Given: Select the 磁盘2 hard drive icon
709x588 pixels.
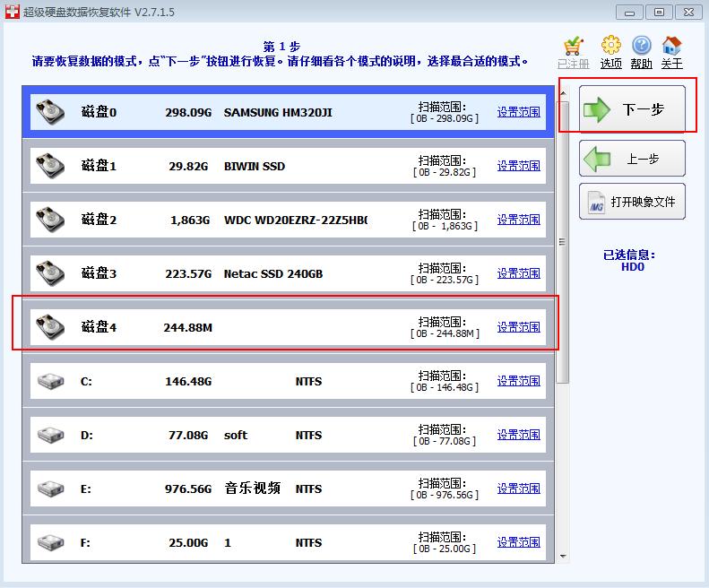Looking at the screenshot, I should pos(50,220).
